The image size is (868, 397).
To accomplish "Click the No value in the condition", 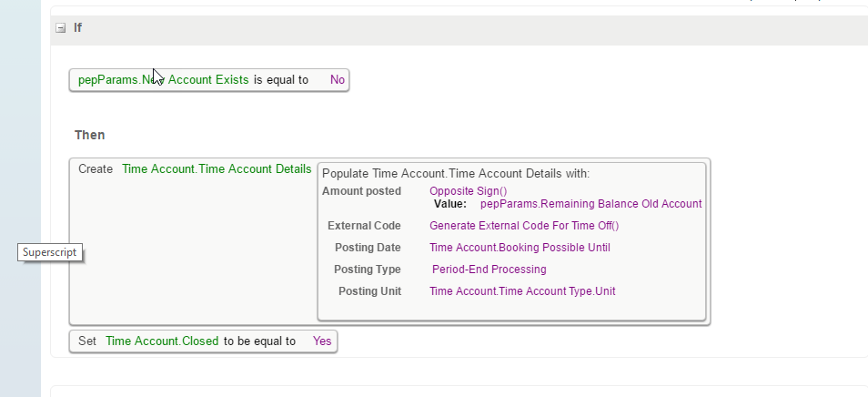I will 338,80.
